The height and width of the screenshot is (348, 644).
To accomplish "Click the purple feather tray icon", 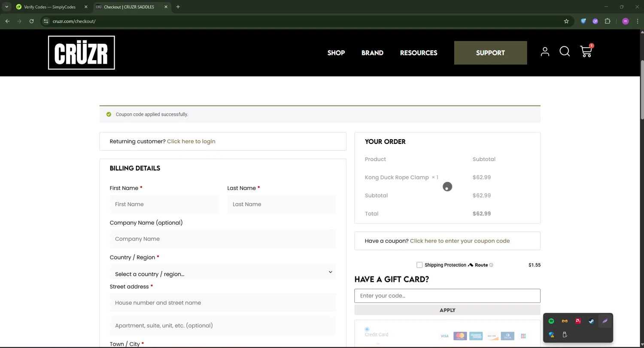I will (x=605, y=321).
